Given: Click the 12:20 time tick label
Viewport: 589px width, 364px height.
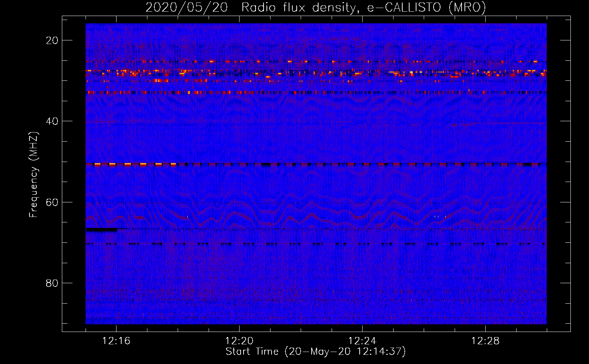Looking at the screenshot, I should (239, 341).
